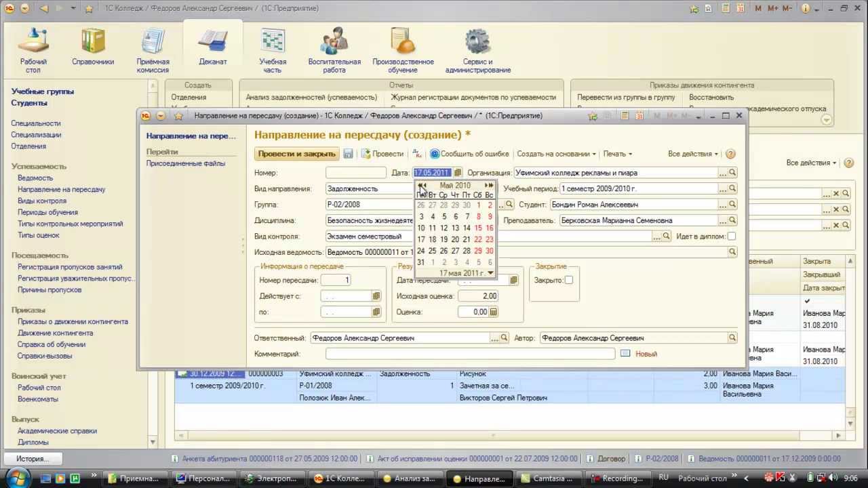The image size is (868, 488).
Task: Select Присоединенные файлы in the side panel
Action: pyautogui.click(x=186, y=163)
